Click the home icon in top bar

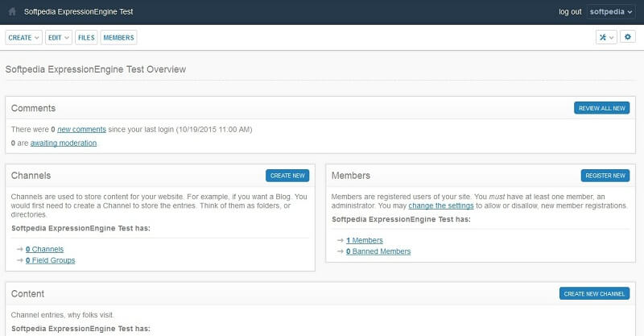[x=12, y=11]
